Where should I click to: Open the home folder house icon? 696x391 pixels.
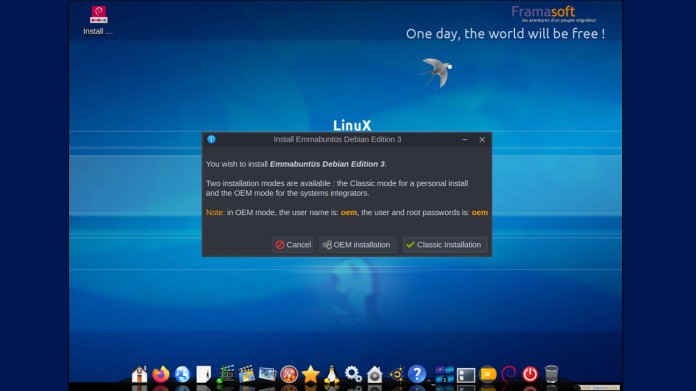139,374
